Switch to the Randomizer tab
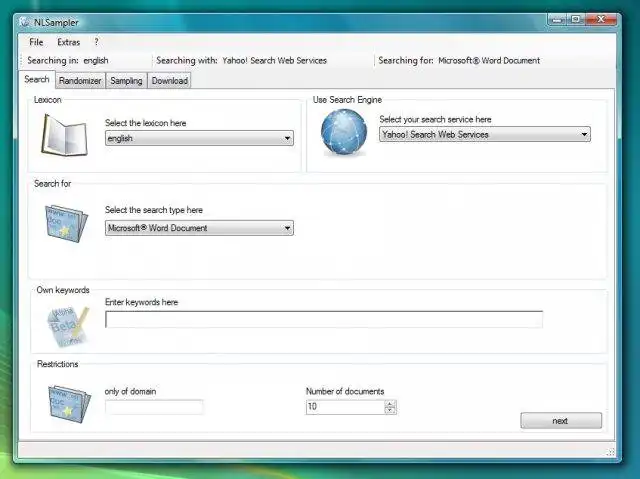This screenshot has height=479, width=640. pyautogui.click(x=80, y=80)
